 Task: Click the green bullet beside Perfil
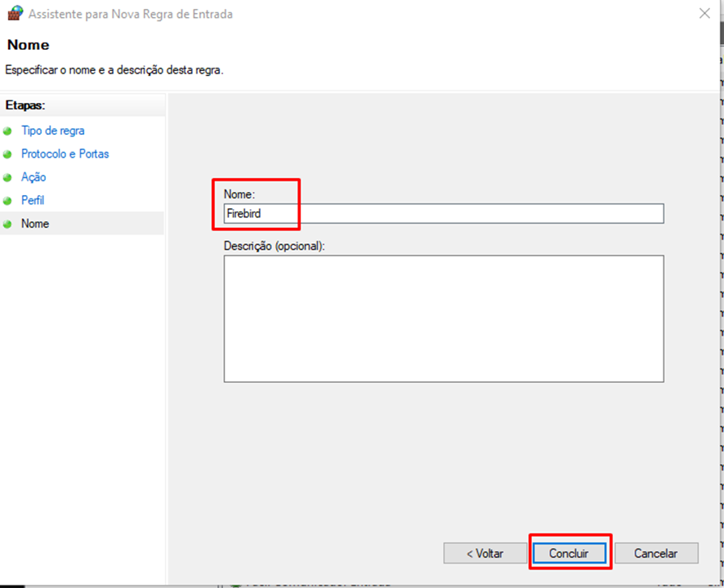[7, 201]
